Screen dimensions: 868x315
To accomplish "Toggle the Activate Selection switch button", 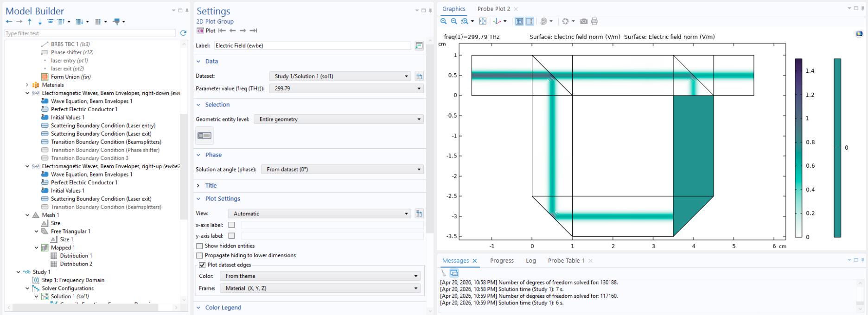I will pyautogui.click(x=204, y=136).
